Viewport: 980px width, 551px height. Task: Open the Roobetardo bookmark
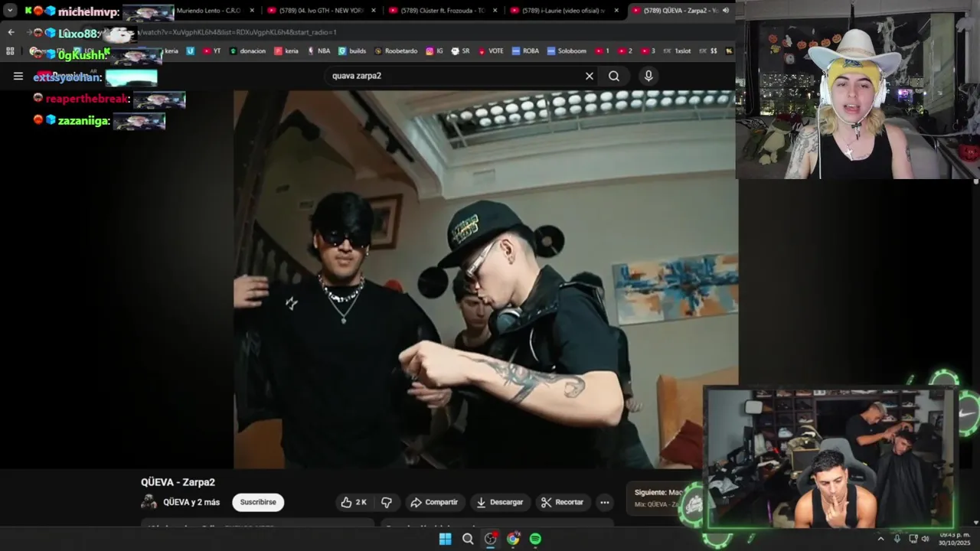coord(396,51)
